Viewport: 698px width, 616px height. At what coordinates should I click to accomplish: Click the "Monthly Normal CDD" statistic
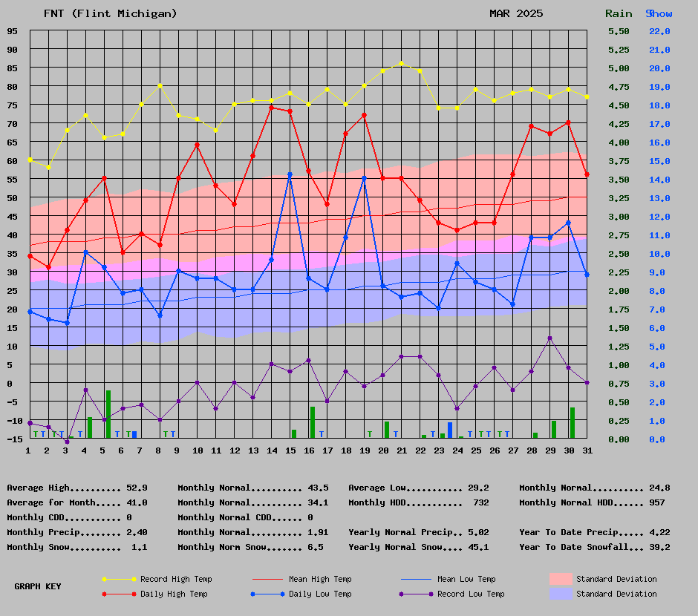(245, 517)
